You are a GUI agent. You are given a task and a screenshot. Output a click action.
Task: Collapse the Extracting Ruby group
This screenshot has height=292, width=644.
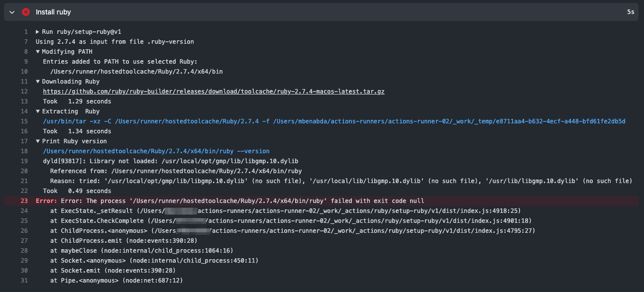coord(38,111)
